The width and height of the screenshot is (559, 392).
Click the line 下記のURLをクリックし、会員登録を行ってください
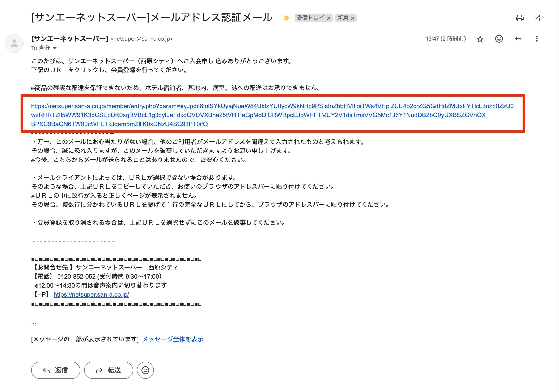pos(110,70)
